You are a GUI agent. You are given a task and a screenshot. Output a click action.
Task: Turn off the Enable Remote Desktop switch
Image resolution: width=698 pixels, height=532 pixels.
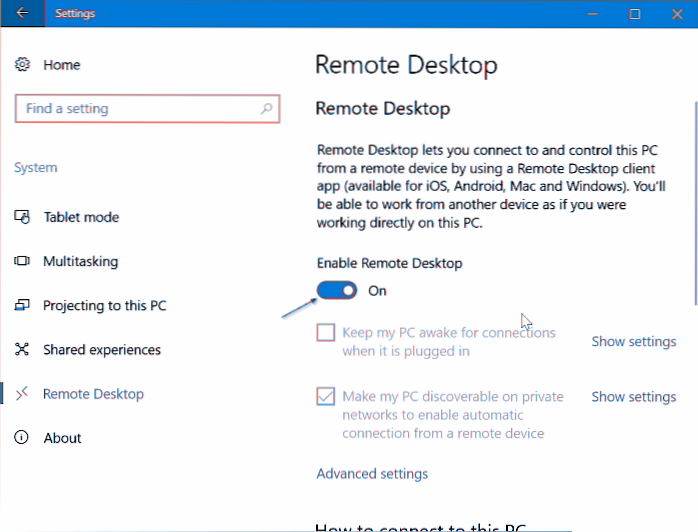tap(337, 291)
